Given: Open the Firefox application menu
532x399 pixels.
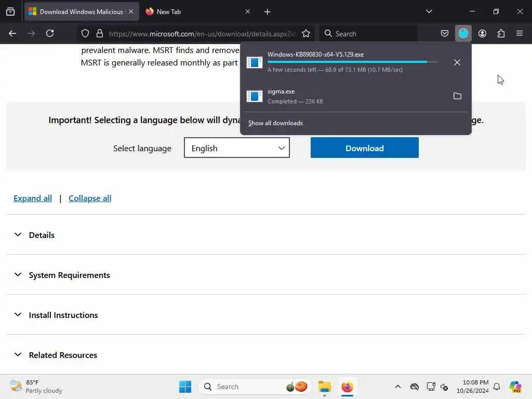Looking at the screenshot, I should click(x=520, y=34).
